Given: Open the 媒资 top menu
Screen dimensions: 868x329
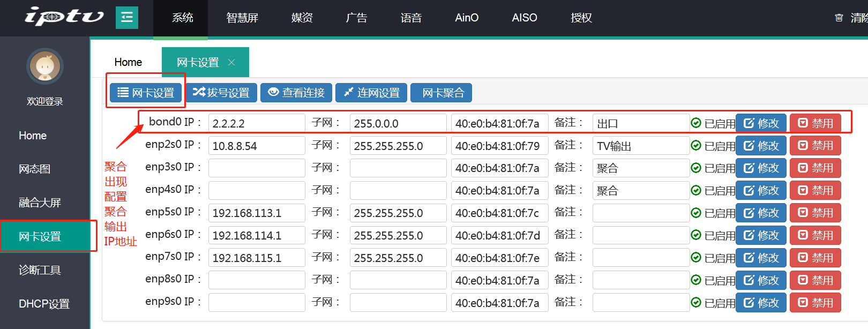Looking at the screenshot, I should coord(302,18).
